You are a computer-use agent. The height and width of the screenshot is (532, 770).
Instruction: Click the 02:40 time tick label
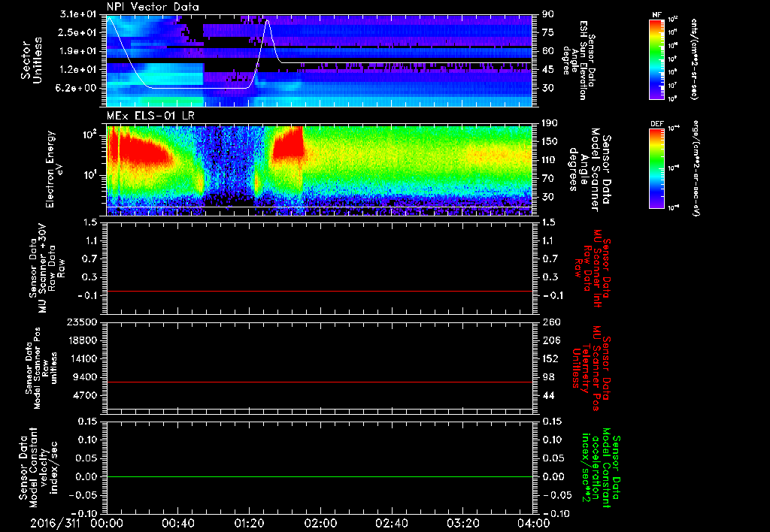(391, 523)
